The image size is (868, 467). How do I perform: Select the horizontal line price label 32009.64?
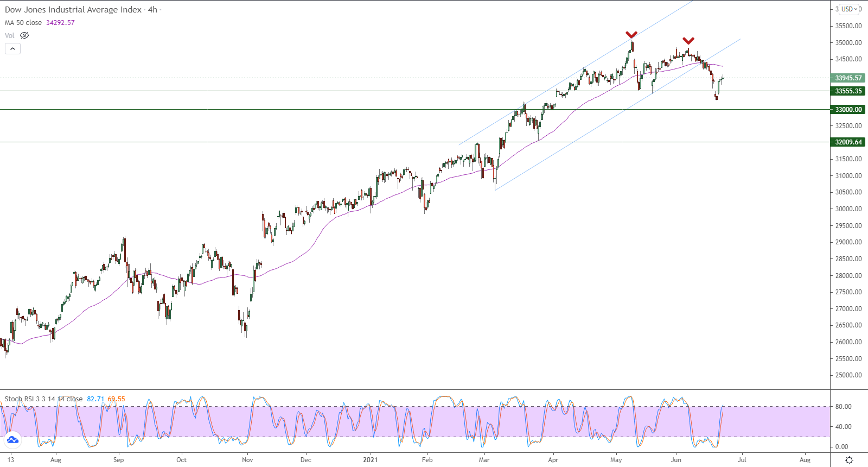coord(848,142)
